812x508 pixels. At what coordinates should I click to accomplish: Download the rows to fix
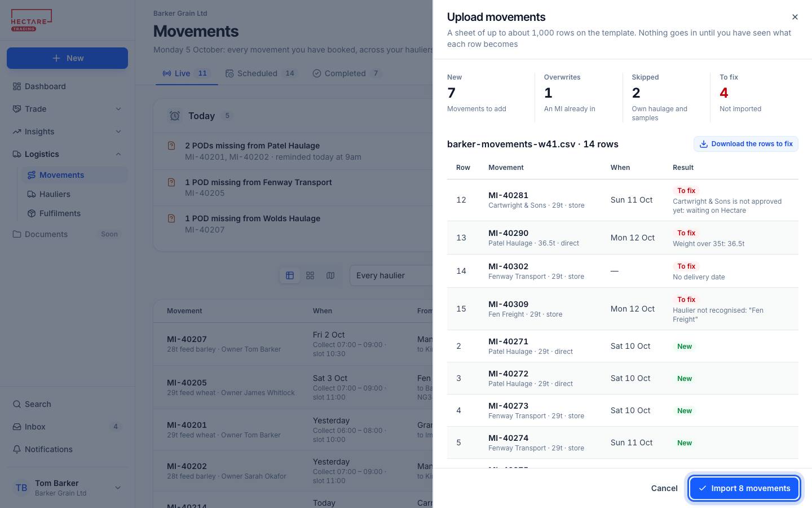pyautogui.click(x=746, y=144)
